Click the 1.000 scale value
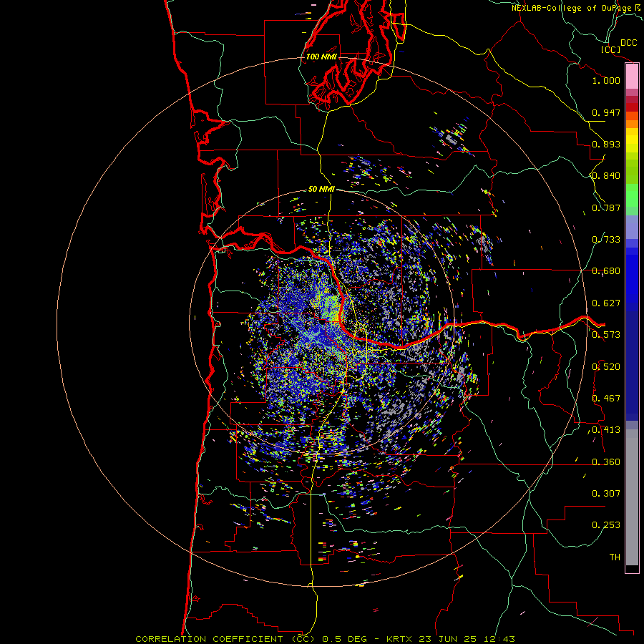Image resolution: width=644 pixels, height=644 pixels. coord(606,80)
